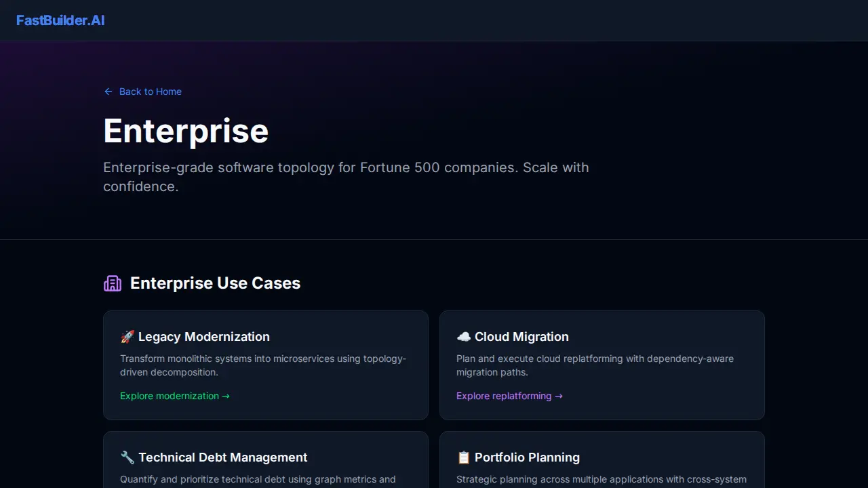
Task: Click the Strategic planning across multiple applications text
Action: 601,480
